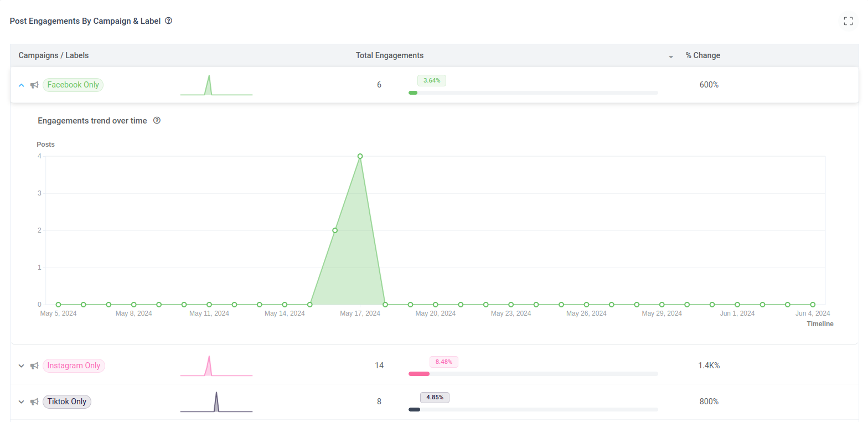Click the 600% change value
This screenshot has width=868, height=422.
[709, 85]
